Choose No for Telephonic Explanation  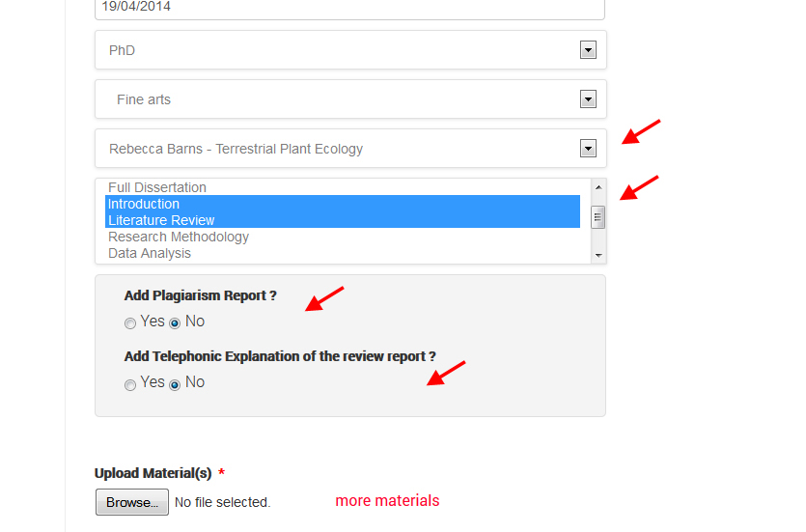click(x=175, y=384)
